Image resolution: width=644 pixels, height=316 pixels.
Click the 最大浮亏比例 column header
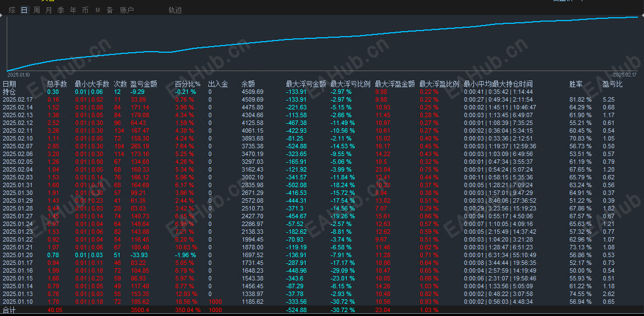tap(351, 84)
